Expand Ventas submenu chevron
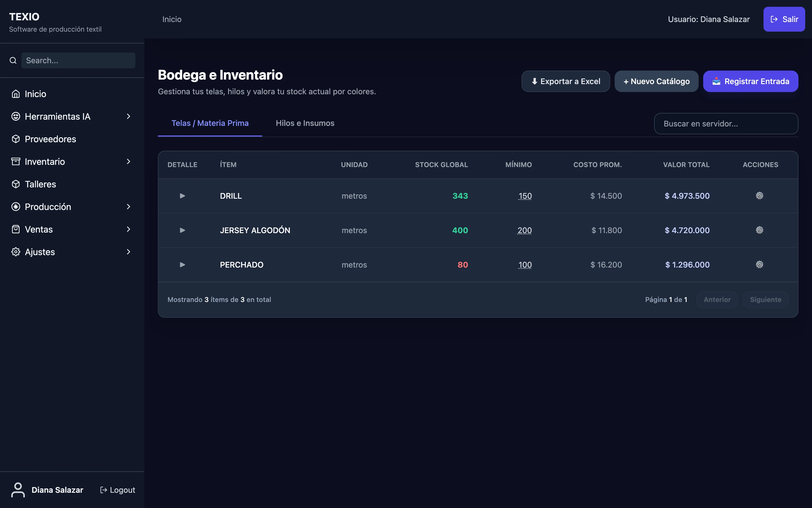Image resolution: width=812 pixels, height=508 pixels. [x=129, y=229]
